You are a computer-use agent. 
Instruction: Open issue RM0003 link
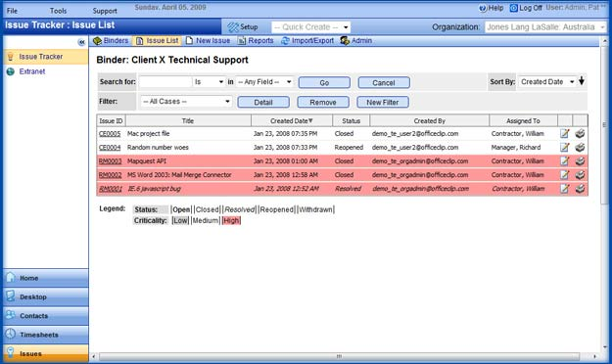click(x=110, y=161)
